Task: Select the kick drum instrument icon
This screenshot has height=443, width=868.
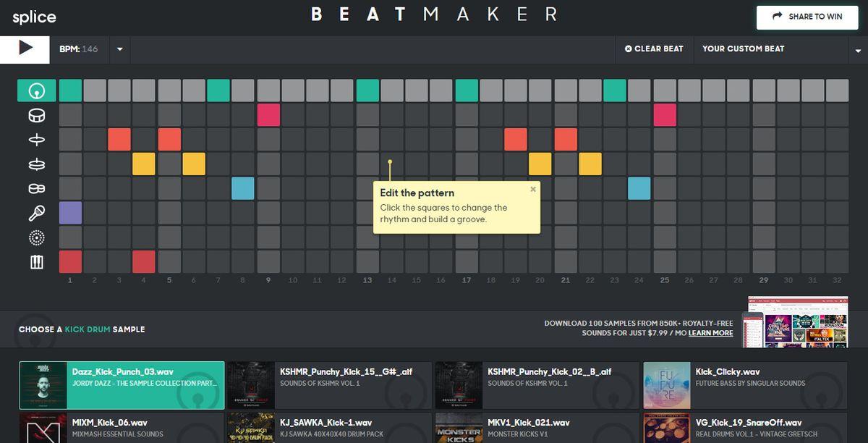Action: point(36,90)
